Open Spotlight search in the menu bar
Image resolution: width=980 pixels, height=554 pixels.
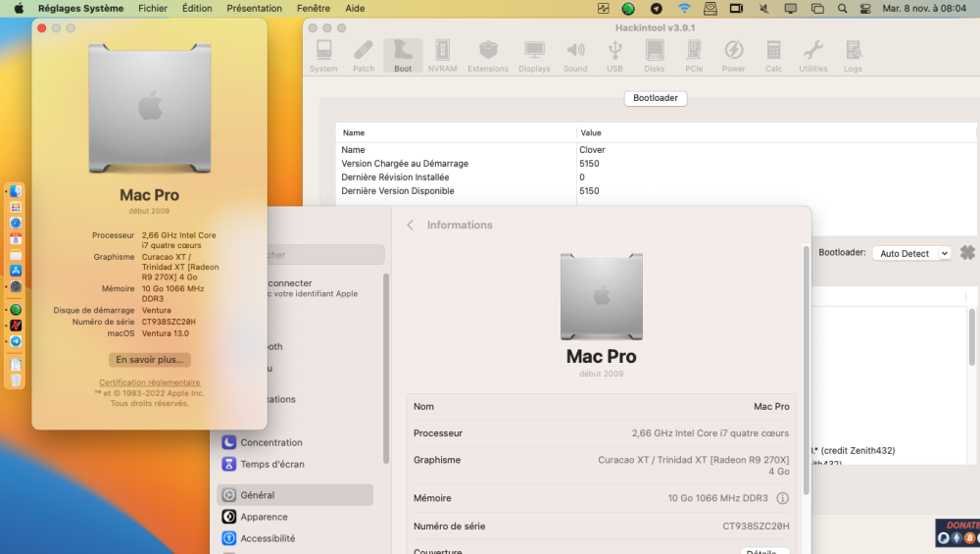(x=843, y=8)
